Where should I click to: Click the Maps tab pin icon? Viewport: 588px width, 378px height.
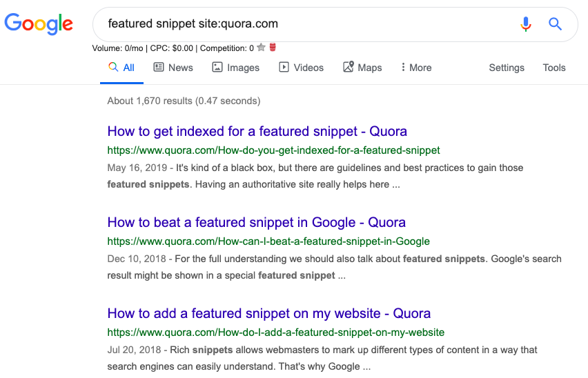[349, 67]
